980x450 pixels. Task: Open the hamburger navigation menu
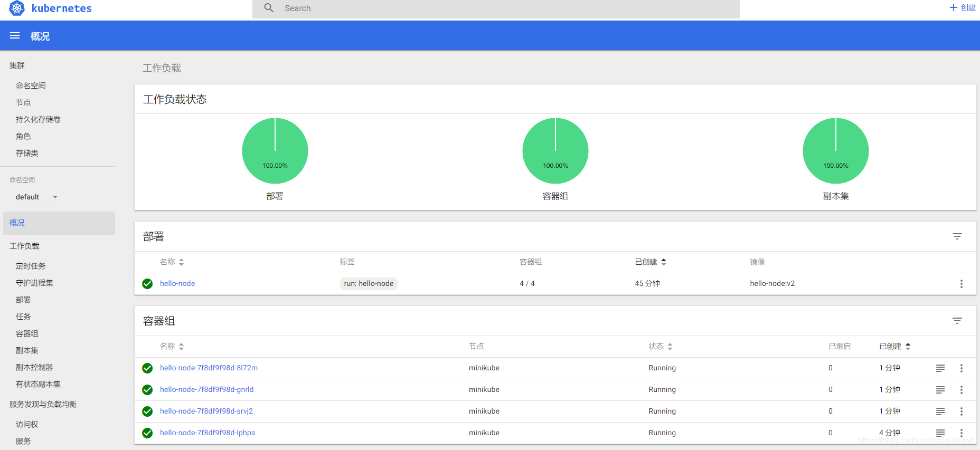(x=15, y=36)
